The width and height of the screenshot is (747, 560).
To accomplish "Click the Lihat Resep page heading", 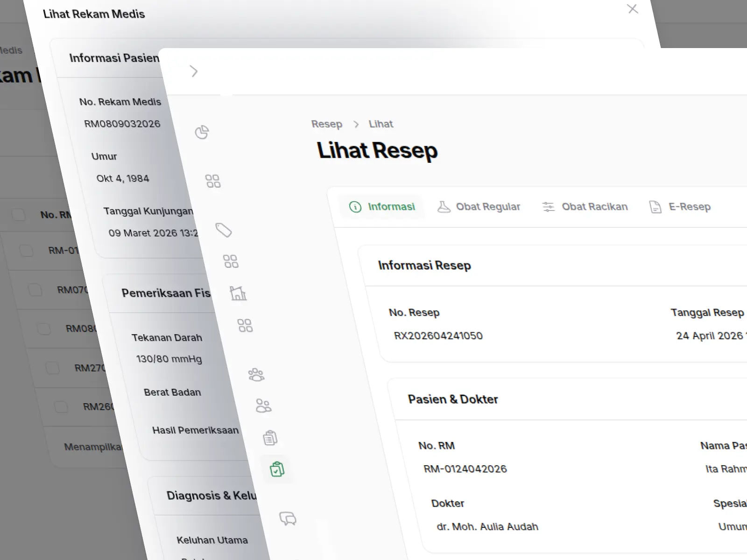I will point(377,150).
